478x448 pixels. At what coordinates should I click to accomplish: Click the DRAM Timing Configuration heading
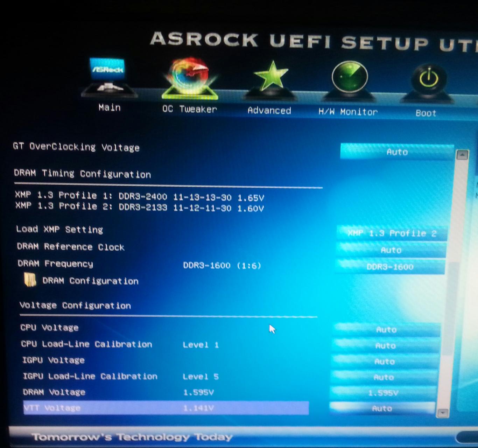[82, 174]
